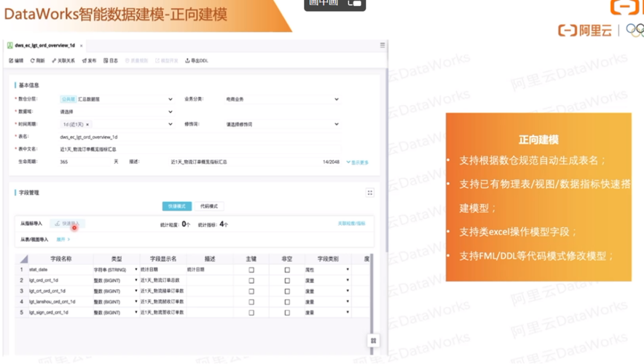Open 字段类别 dropdown for lgt_sign_ord_cnt_1d row
644x364 pixels.
347,312
